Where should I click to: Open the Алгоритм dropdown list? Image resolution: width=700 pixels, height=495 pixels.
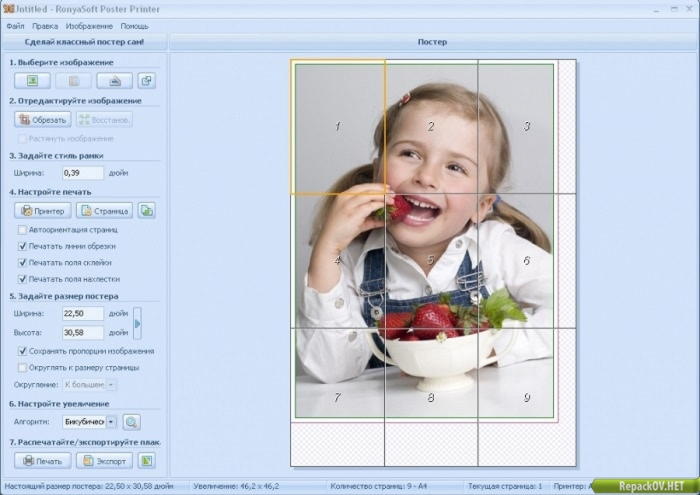tap(111, 422)
